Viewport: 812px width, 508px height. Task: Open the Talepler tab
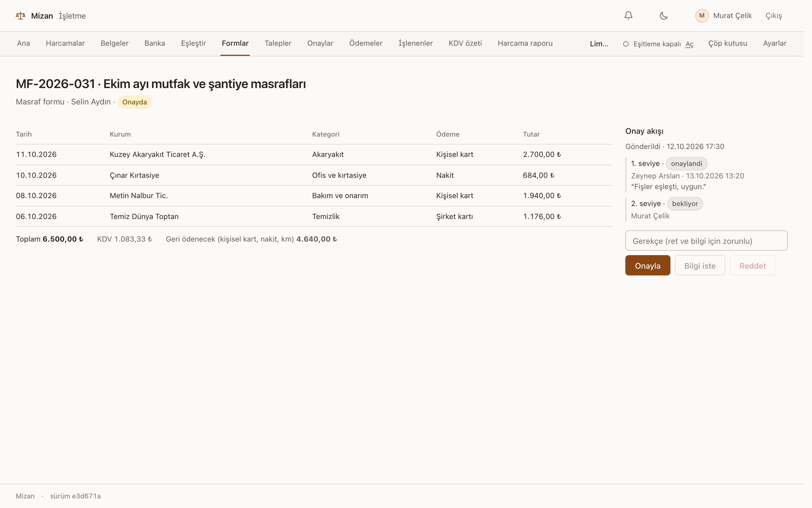click(278, 43)
